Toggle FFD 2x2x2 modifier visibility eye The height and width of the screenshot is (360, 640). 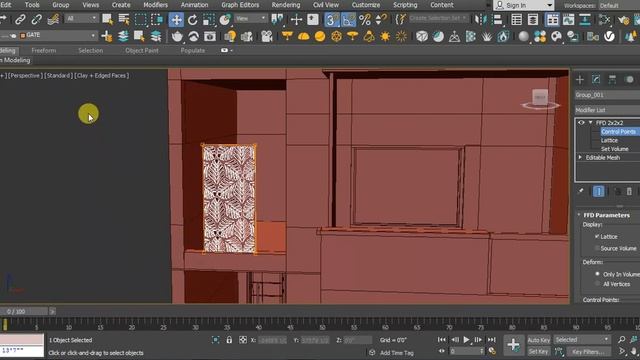coord(581,122)
